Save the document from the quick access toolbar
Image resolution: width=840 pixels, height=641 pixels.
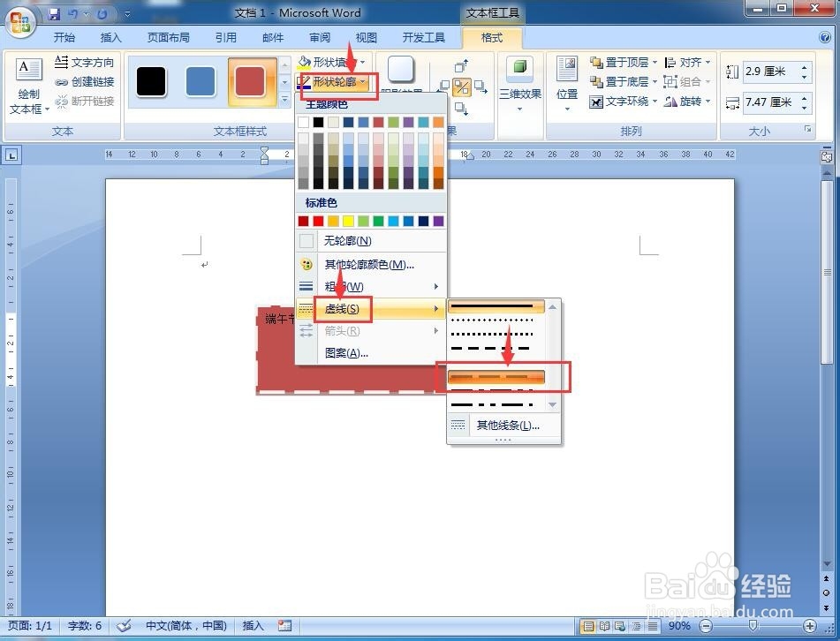click(x=54, y=13)
